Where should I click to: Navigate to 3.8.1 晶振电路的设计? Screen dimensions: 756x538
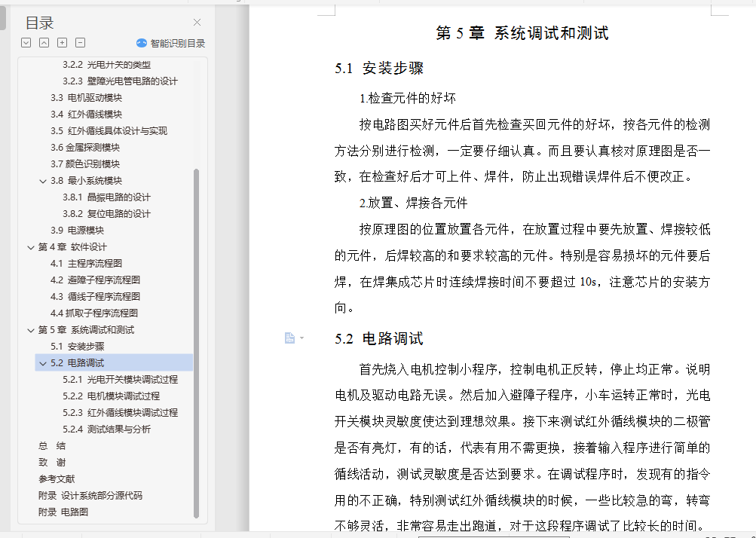106,197
